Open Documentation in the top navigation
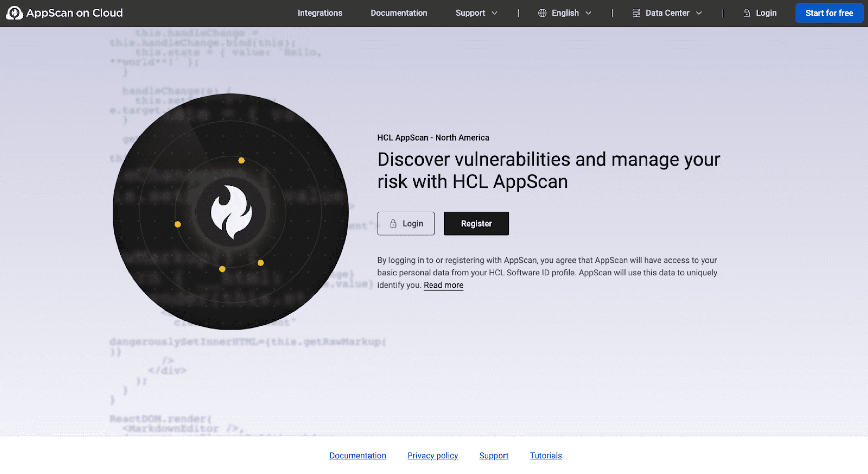The width and height of the screenshot is (868, 474). [x=399, y=13]
